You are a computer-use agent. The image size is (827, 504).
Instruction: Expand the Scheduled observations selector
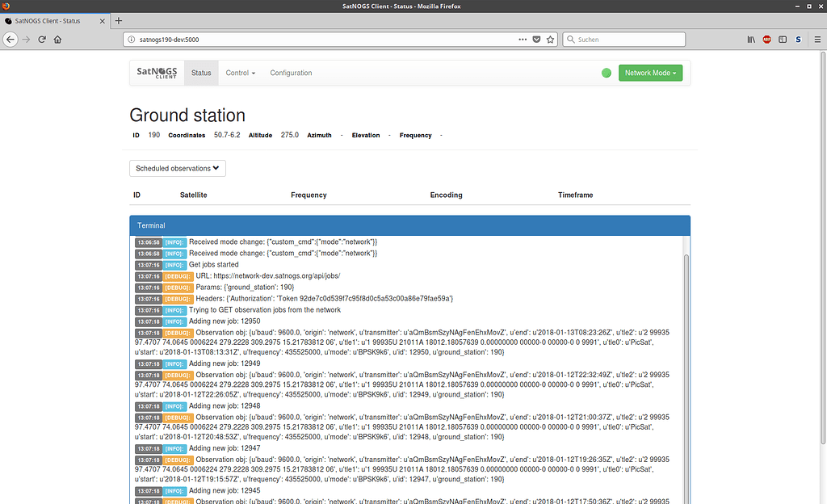coord(178,168)
